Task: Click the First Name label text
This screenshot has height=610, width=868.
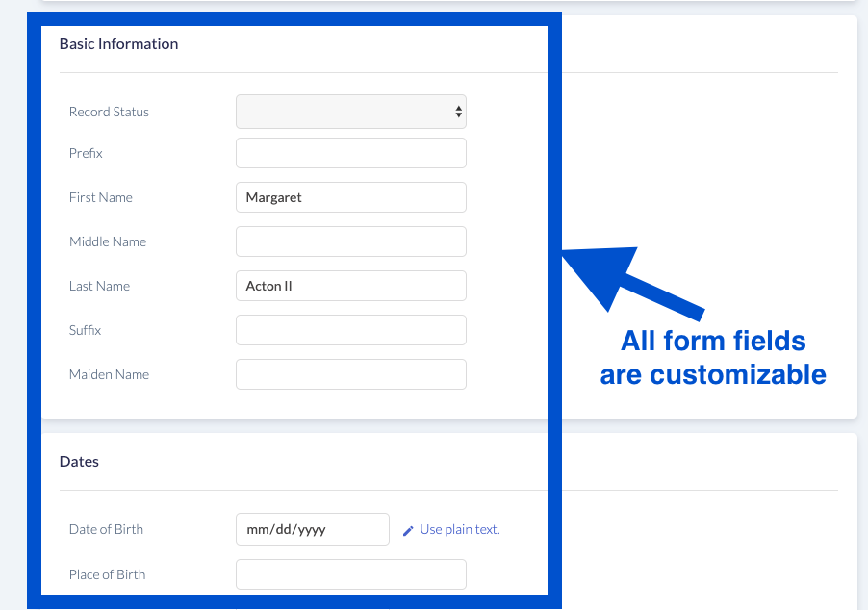Action: pos(100,196)
